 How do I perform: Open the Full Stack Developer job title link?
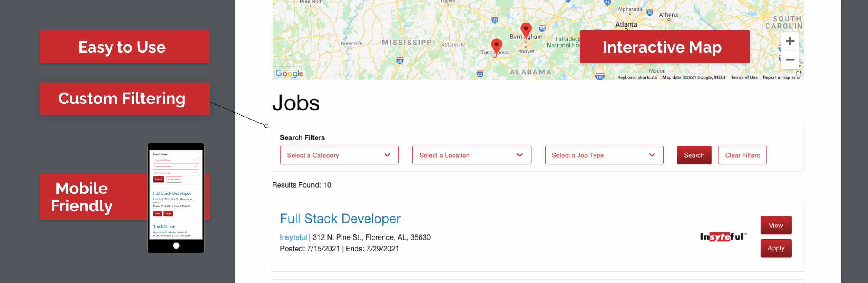click(340, 219)
